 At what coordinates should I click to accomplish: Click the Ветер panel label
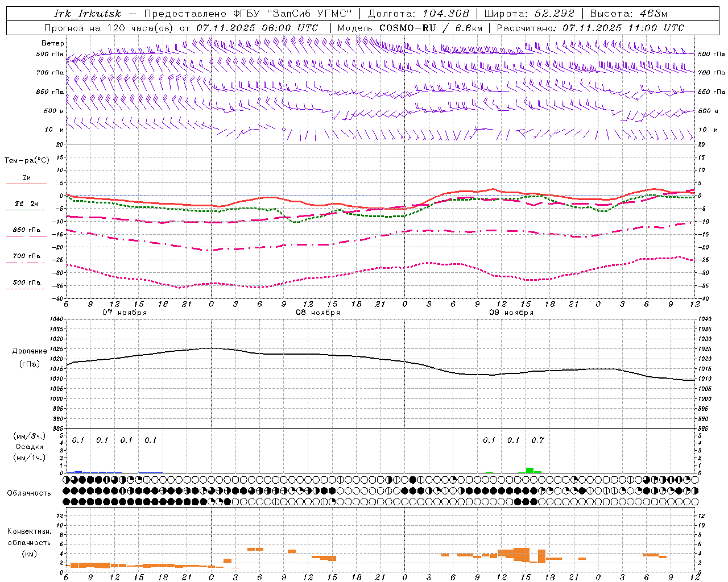point(53,43)
